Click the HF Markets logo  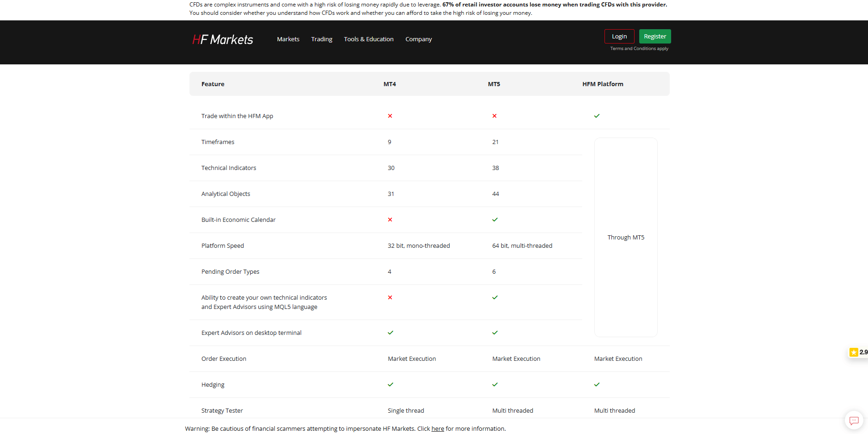[223, 39]
